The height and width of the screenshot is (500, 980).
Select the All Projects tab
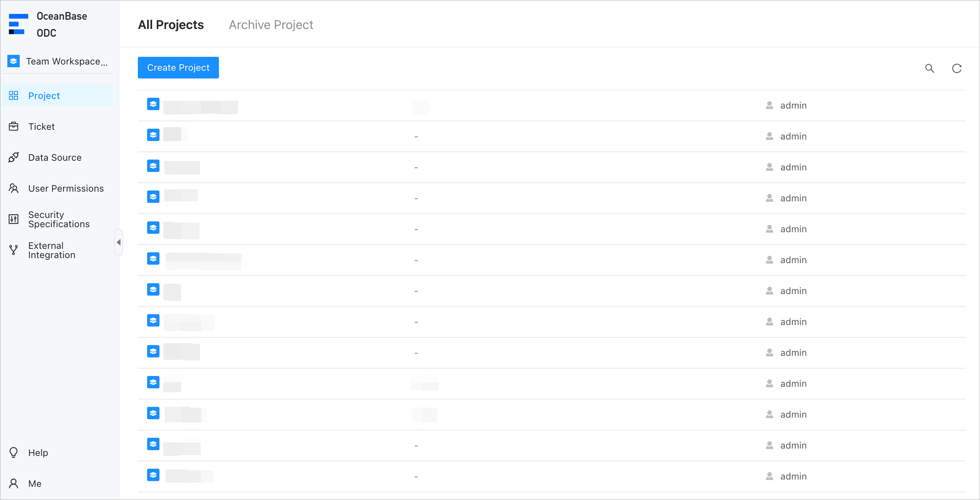coord(171,25)
